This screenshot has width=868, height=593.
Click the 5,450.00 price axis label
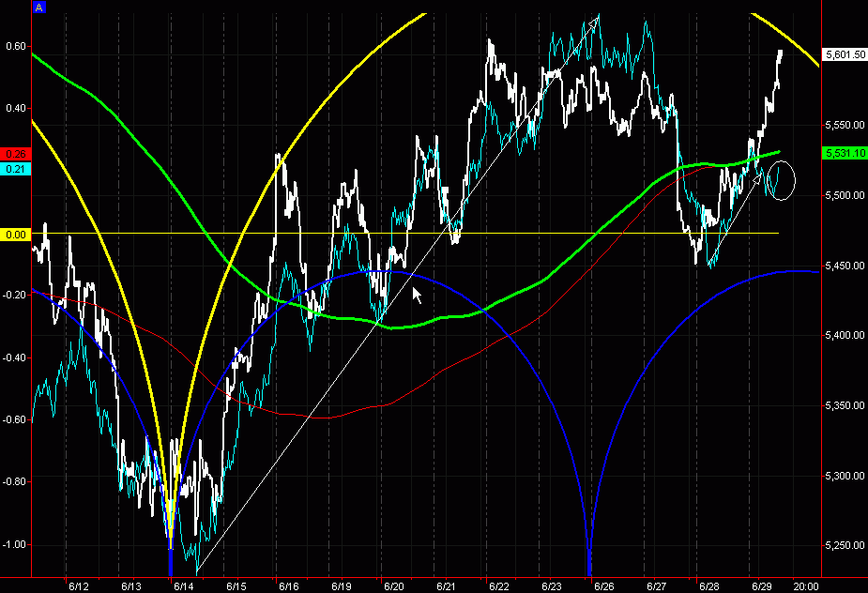(845, 266)
